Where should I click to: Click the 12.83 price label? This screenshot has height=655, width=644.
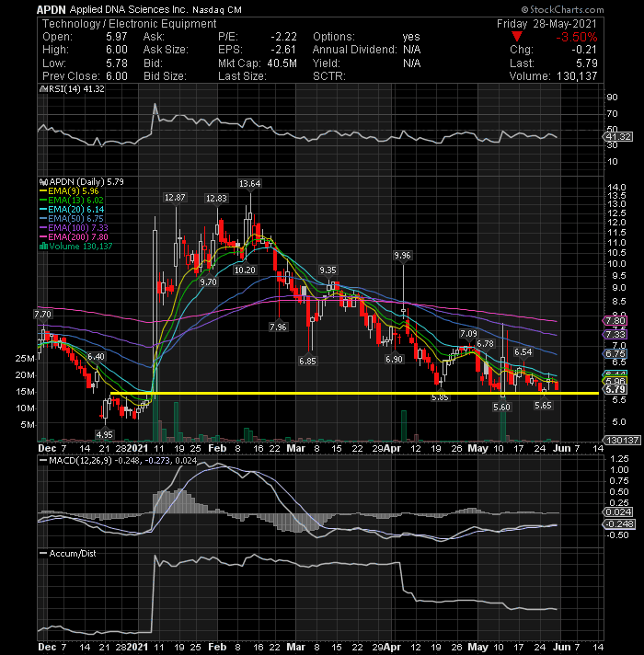click(x=216, y=198)
